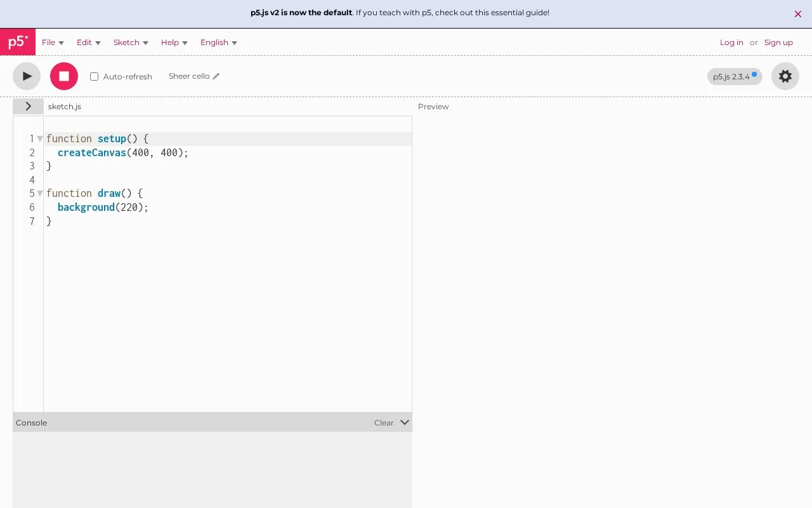Click the Console panel header label

tap(31, 423)
